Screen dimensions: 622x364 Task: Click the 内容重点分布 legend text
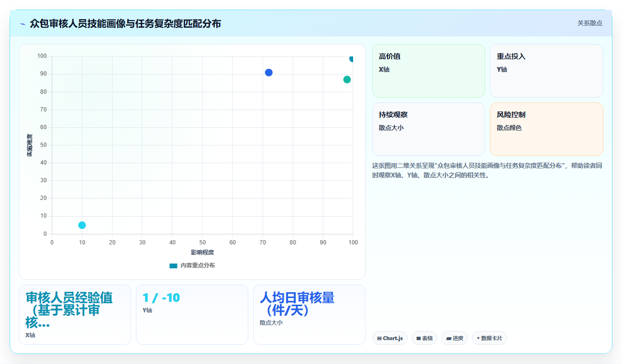point(198,265)
